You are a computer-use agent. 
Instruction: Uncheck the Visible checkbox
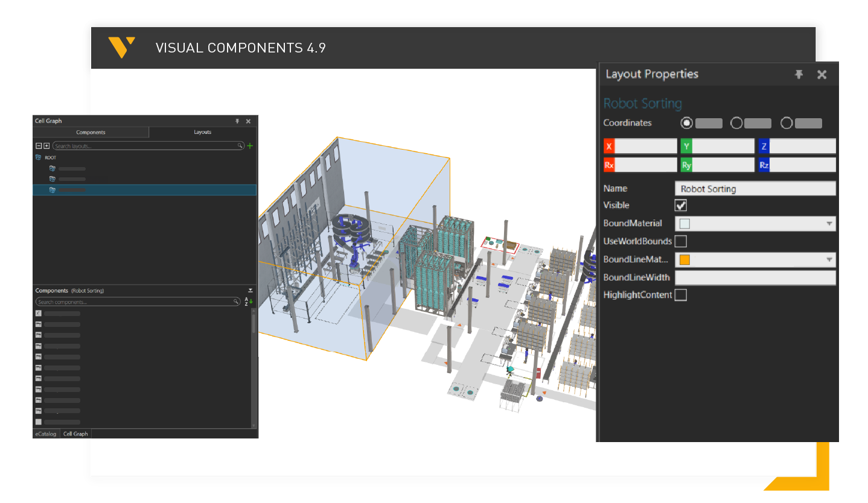tap(681, 206)
